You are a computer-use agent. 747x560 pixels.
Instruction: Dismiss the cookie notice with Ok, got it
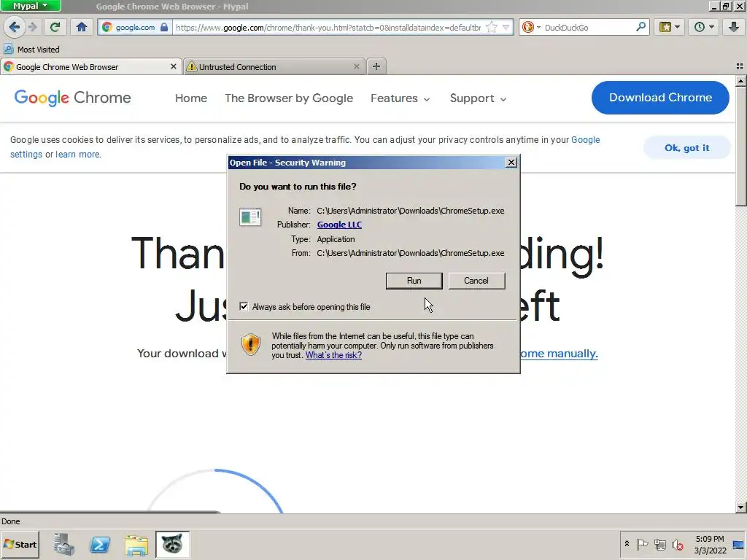pyautogui.click(x=687, y=147)
